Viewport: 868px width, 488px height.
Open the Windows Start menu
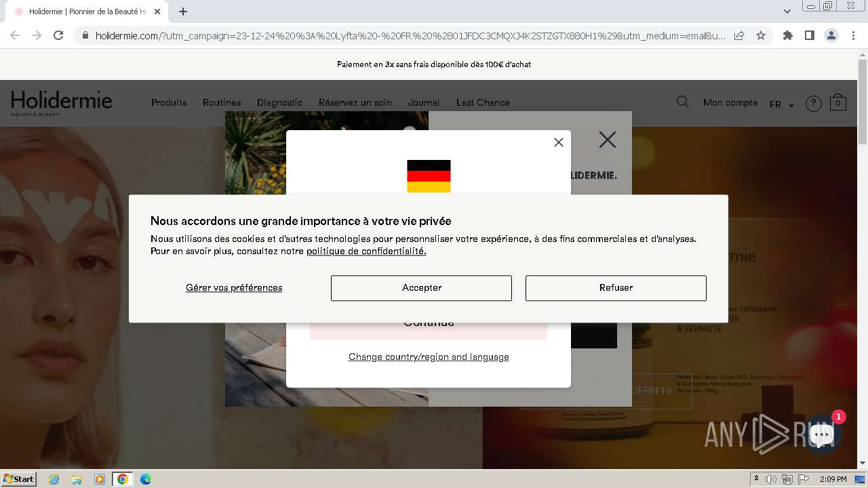[x=19, y=479]
